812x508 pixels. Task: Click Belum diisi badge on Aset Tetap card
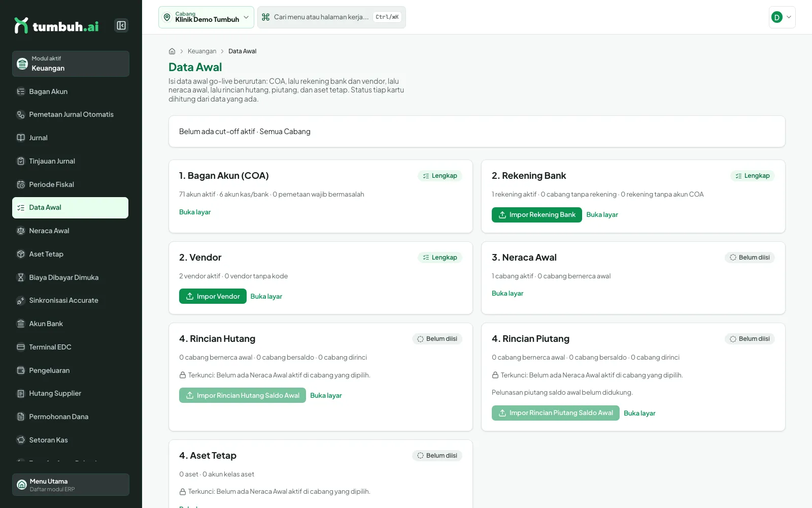437,456
